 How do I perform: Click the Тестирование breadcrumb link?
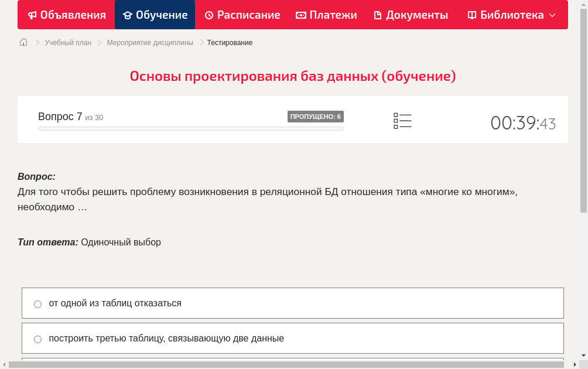click(229, 42)
